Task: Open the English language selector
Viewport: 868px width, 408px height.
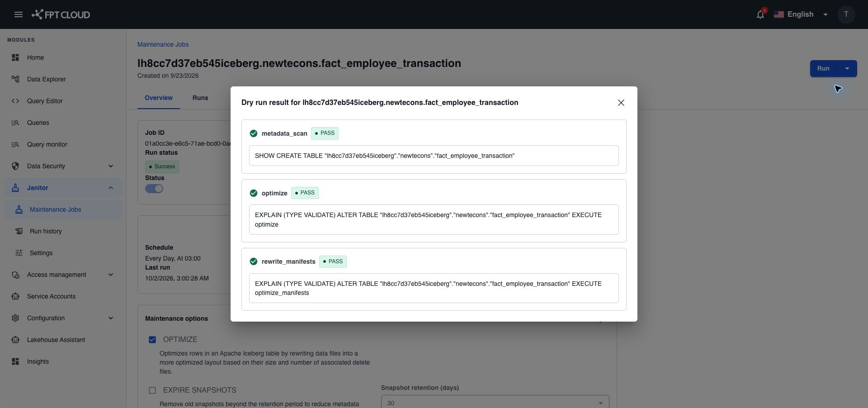Action: [x=801, y=14]
